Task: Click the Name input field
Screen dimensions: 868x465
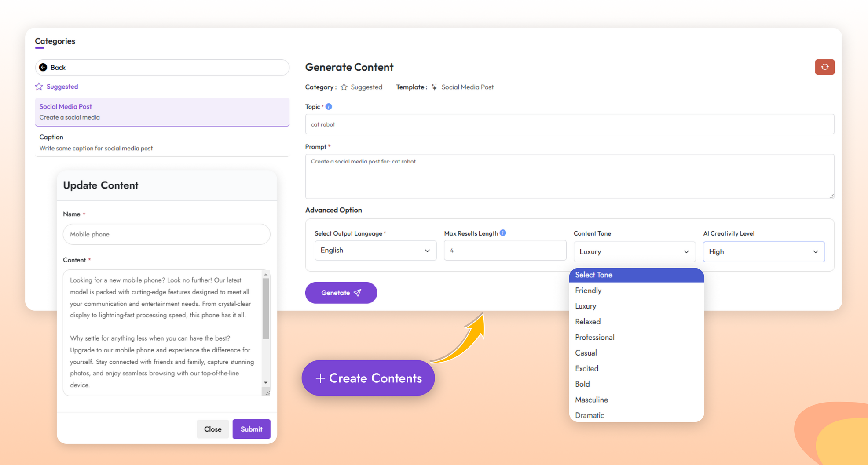Action: pos(166,234)
